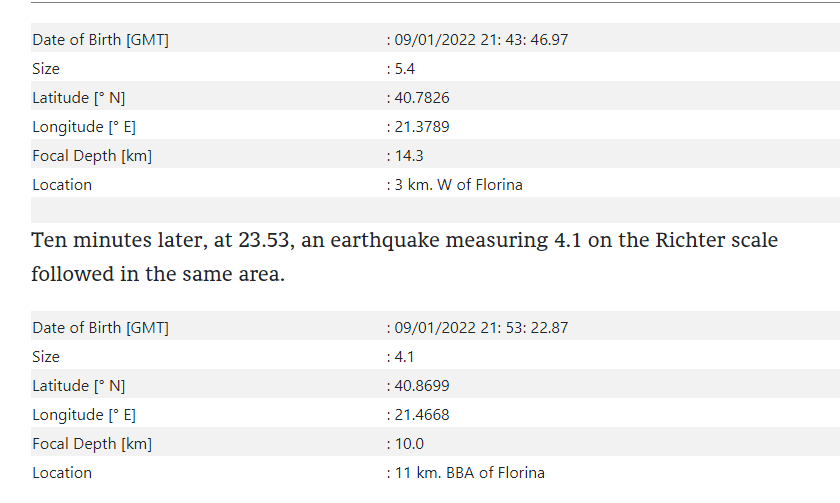The height and width of the screenshot is (503, 840).
Task: Click the 'Size' label in first table
Action: (x=46, y=69)
